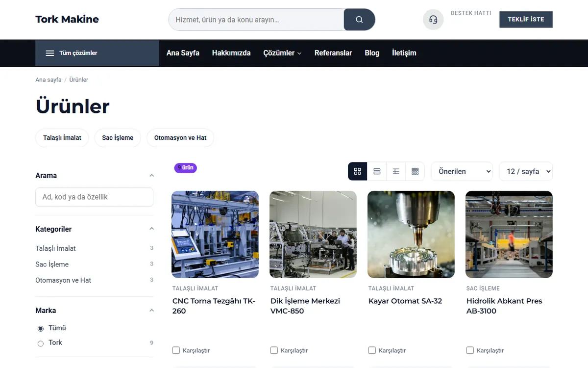Switch to compact small-grid view

click(415, 171)
